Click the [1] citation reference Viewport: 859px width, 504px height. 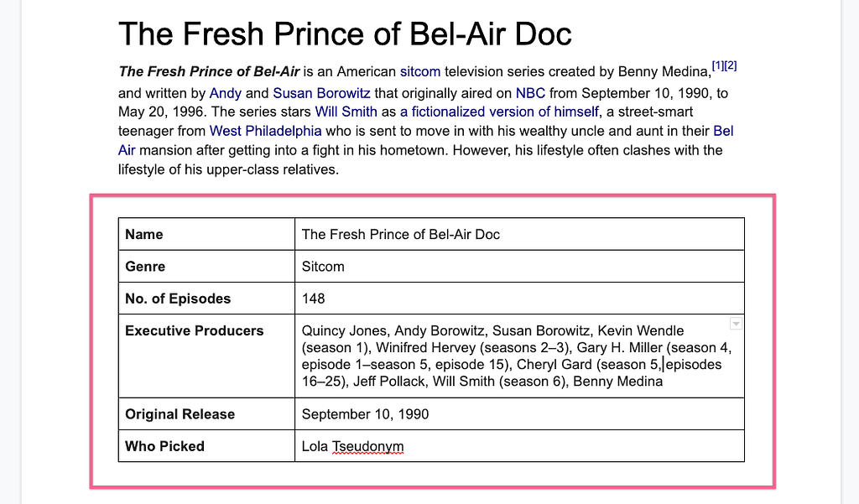point(717,65)
